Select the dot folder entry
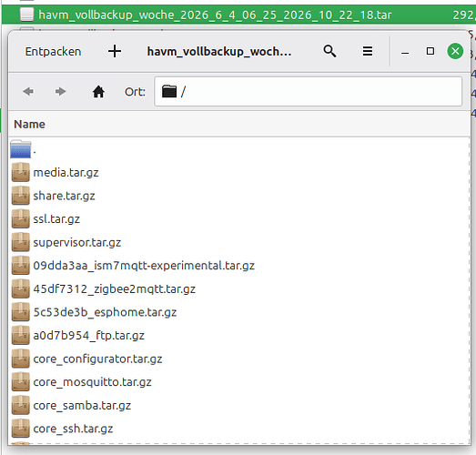 tap(21, 149)
